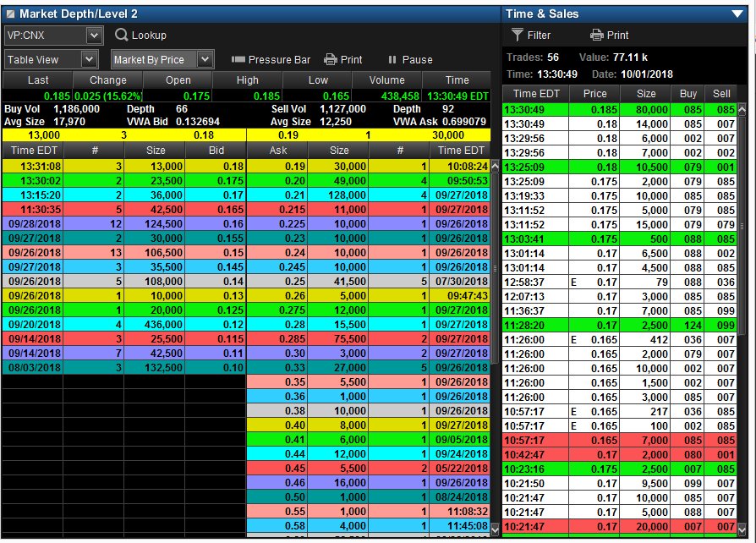Click the Size header in Time & Sales
Viewport: 756px width, 543px height.
[x=645, y=94]
